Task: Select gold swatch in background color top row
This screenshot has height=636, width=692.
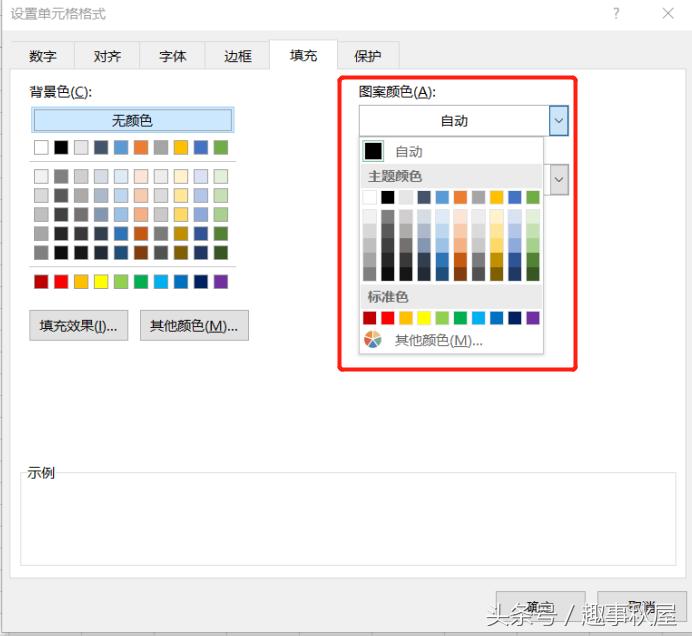Action: click(181, 147)
